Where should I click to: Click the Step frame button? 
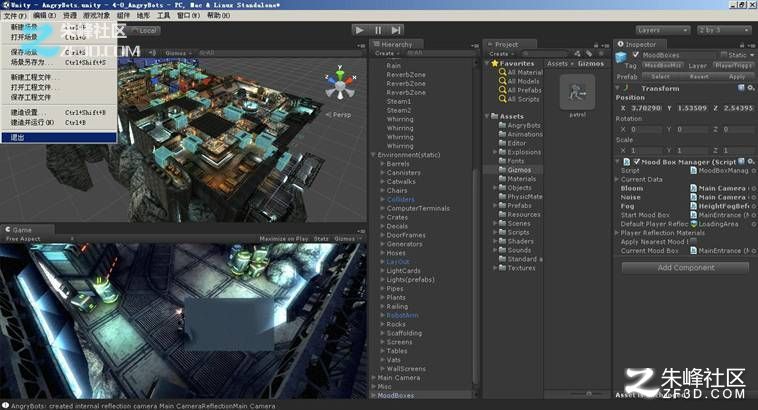(395, 30)
